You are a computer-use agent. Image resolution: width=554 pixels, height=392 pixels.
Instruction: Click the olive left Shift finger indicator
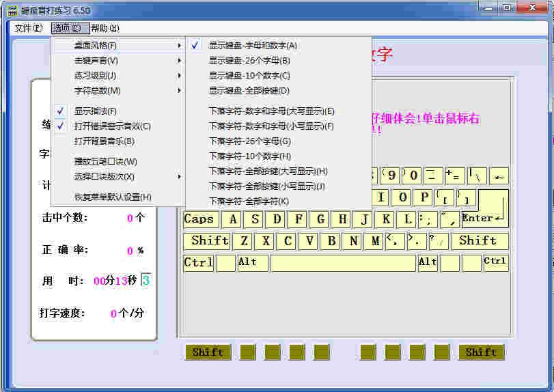coord(208,352)
